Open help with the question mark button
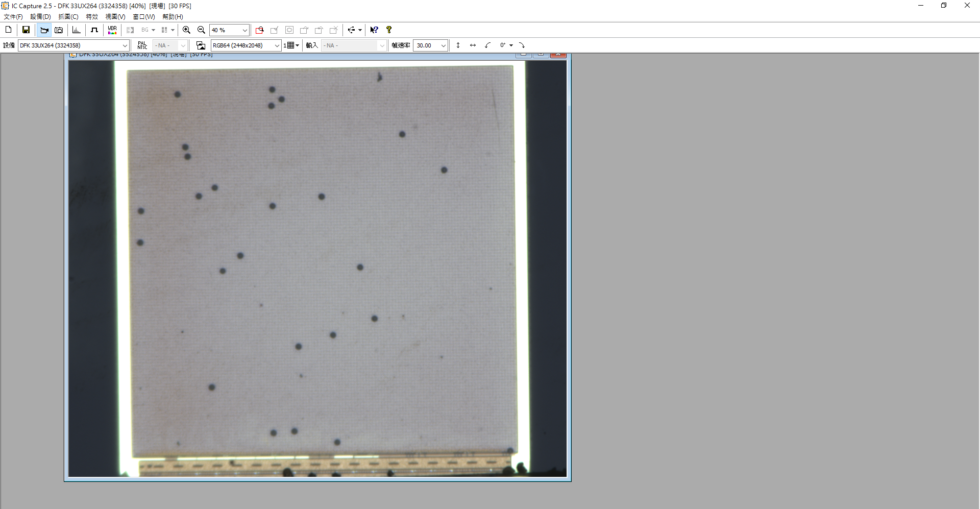Viewport: 980px width, 509px height. coord(388,30)
